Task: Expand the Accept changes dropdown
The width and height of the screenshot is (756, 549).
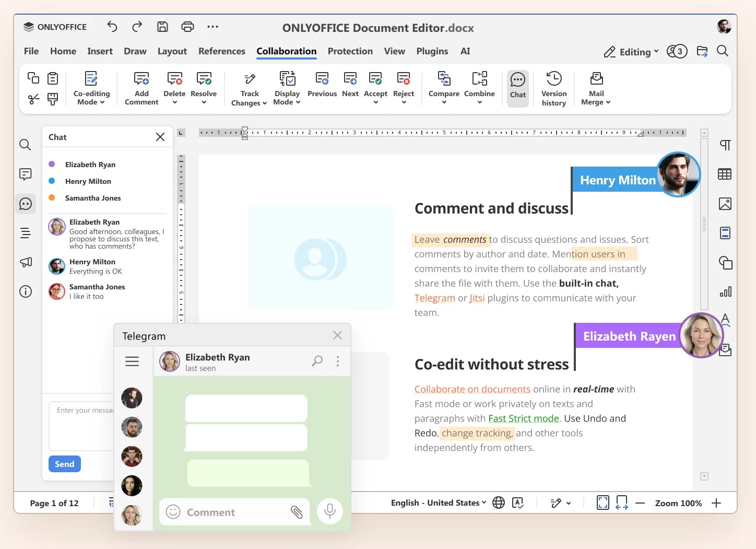Action: click(375, 102)
